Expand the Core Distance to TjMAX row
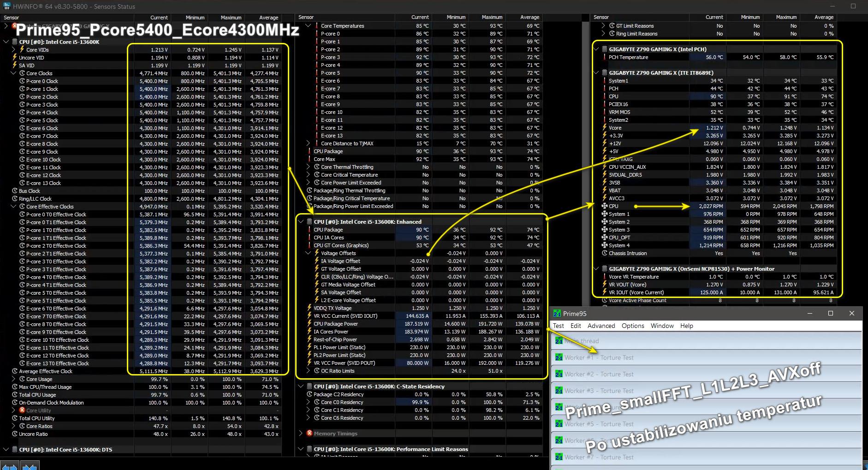This screenshot has width=868, height=470. (x=309, y=143)
